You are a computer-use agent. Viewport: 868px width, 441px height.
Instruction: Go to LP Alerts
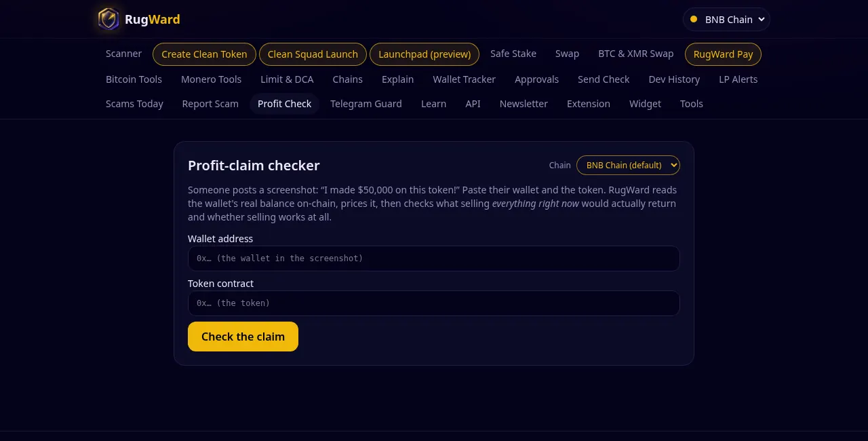[738, 79]
